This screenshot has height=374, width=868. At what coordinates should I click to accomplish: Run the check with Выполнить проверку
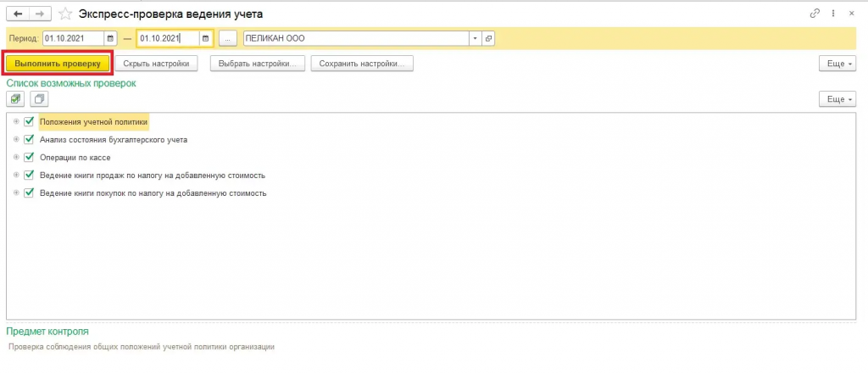point(58,64)
